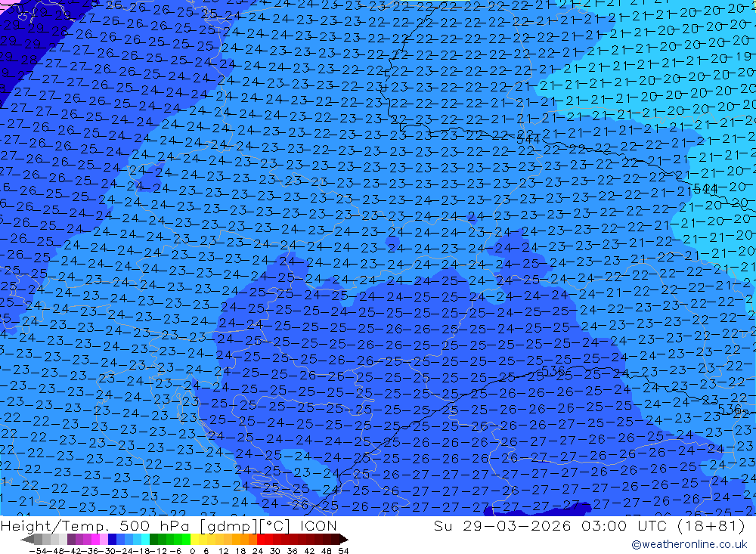Pick the yellow legend swatch above 0

tap(194, 539)
